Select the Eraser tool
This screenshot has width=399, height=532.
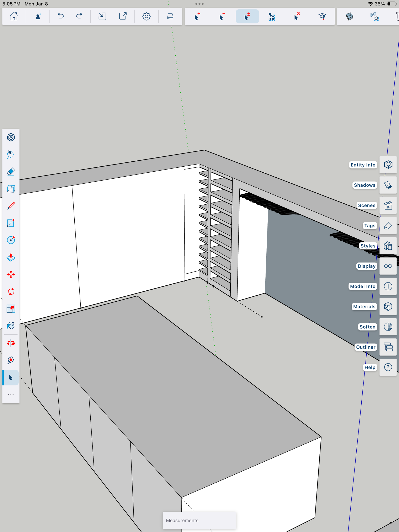[11, 171]
